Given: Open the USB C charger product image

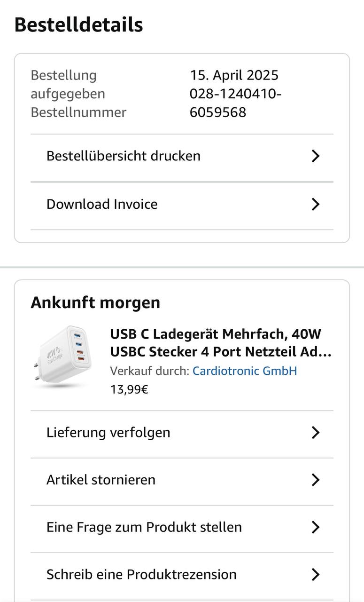Looking at the screenshot, I should click(x=62, y=357).
